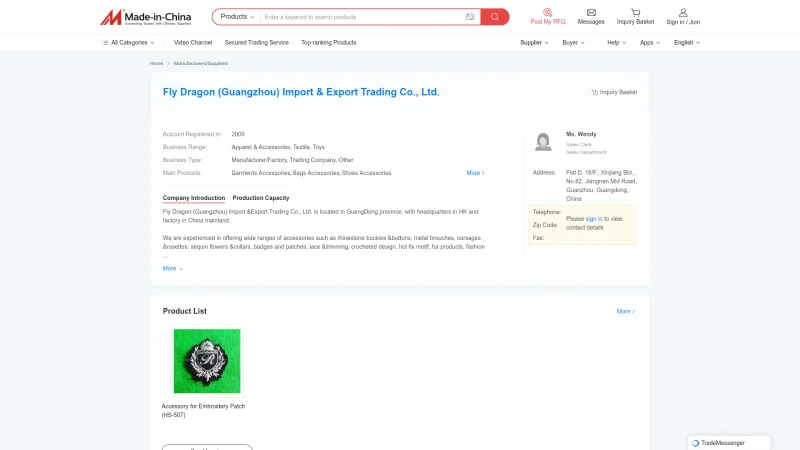Screen dimensions: 800x450
Task: Open Fly Dragon company name link
Action: pyautogui.click(x=301, y=92)
